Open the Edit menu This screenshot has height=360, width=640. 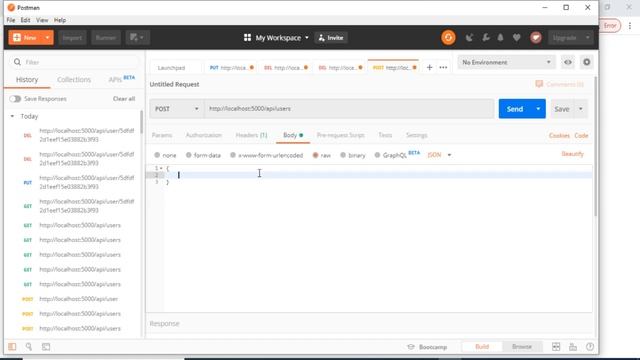tap(25, 20)
